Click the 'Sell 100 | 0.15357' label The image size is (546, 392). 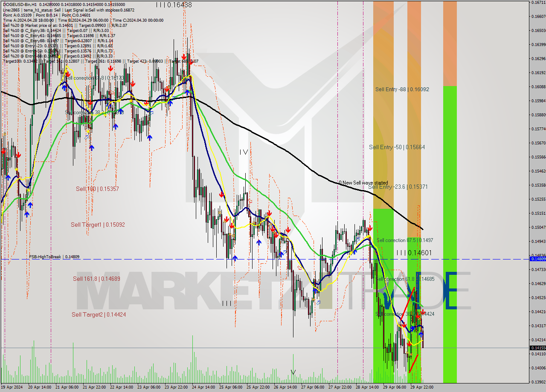click(x=97, y=189)
